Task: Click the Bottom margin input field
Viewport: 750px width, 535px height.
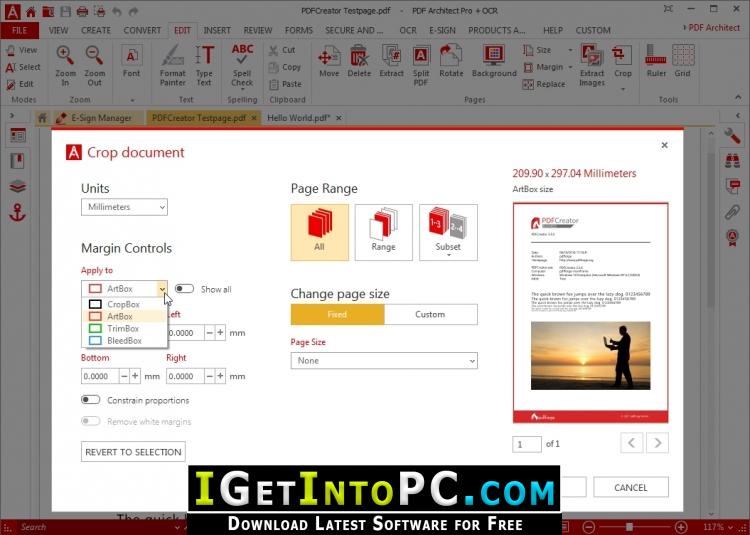Action: [99, 376]
